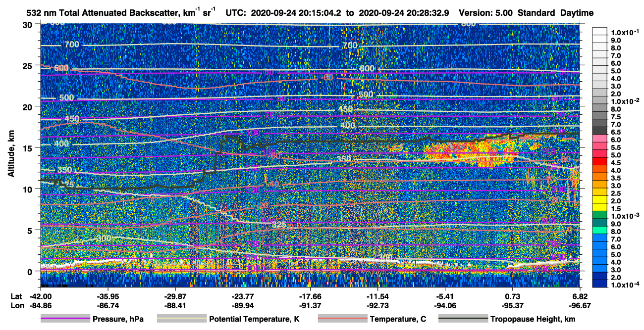Click longitude value -95.37
This screenshot has width=644, height=330.
pyautogui.click(x=513, y=305)
